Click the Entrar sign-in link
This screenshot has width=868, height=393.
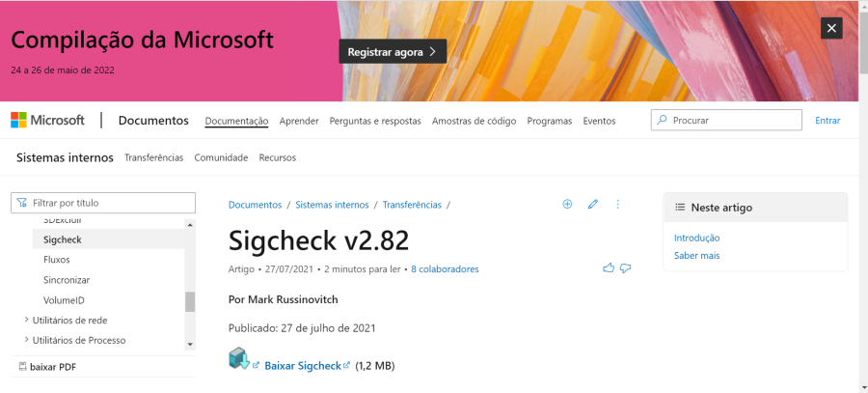(827, 121)
